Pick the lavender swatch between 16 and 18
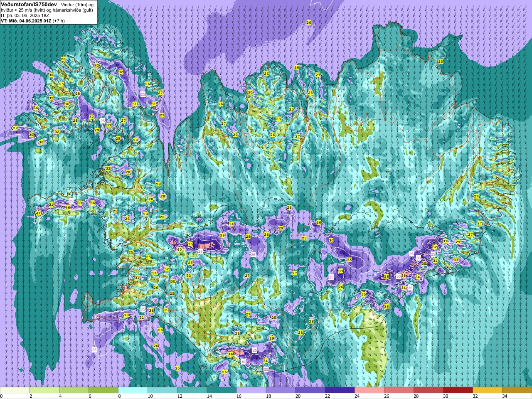This screenshot has height=399, width=532. pos(251,390)
